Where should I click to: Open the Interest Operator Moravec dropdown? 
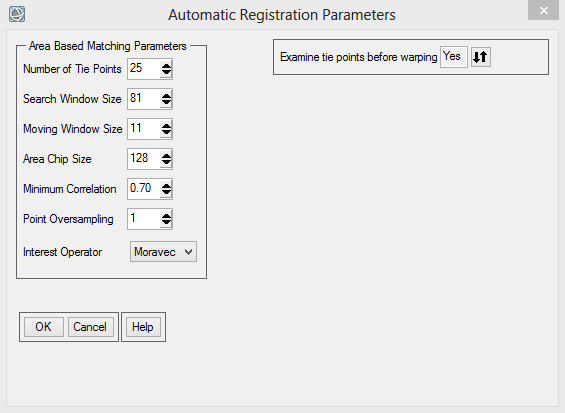coord(163,252)
